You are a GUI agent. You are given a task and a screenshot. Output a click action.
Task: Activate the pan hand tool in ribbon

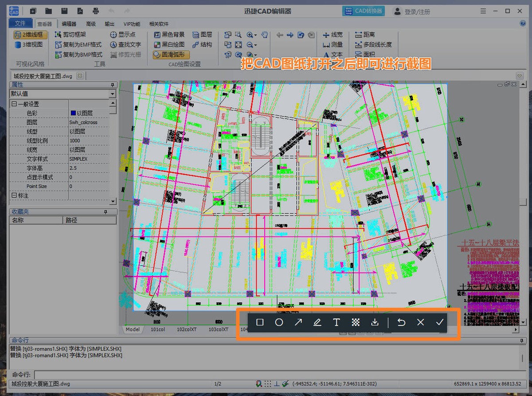(x=265, y=35)
